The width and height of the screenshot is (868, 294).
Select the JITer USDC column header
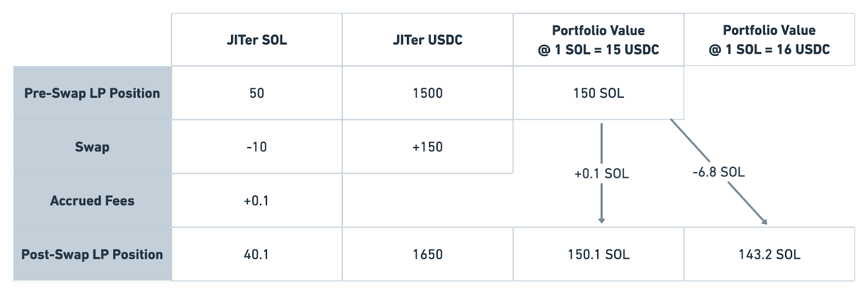pos(427,40)
